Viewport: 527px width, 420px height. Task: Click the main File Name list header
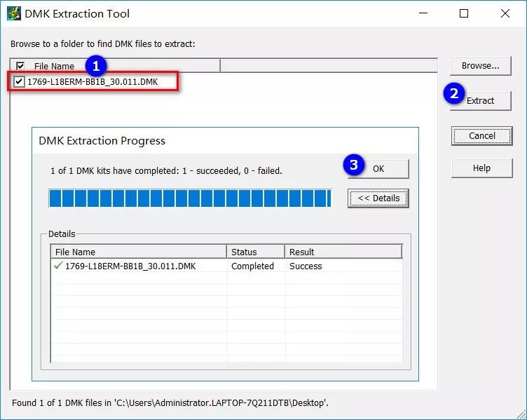tap(115, 66)
